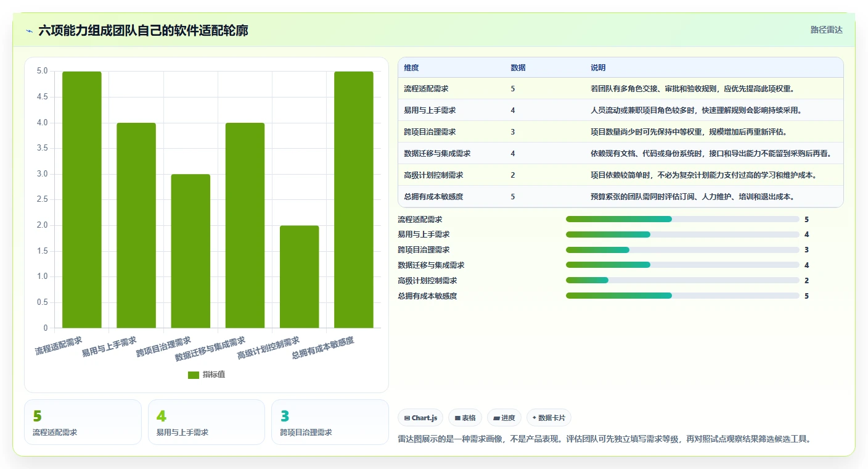Click the 易用与上手需求 progress bar
Viewport: 868px width, 469px height.
682,234
